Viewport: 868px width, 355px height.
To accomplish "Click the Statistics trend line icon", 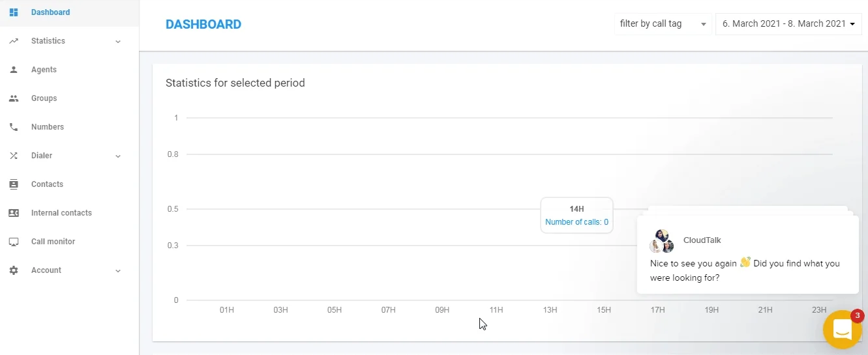I will [14, 41].
